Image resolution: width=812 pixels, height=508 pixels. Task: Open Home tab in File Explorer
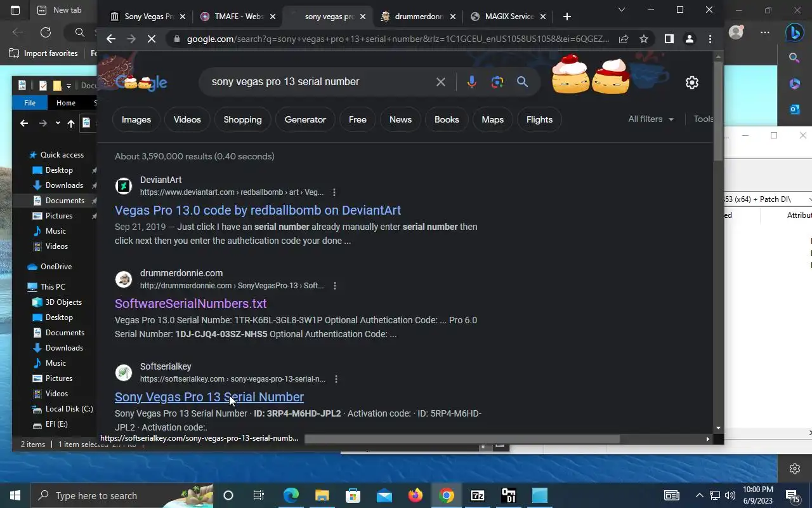[66, 103]
